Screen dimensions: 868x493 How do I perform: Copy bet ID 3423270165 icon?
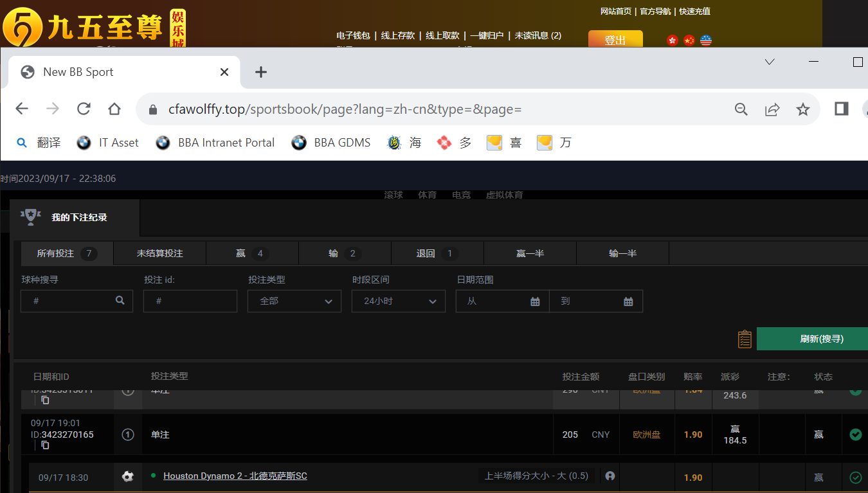pyautogui.click(x=45, y=445)
